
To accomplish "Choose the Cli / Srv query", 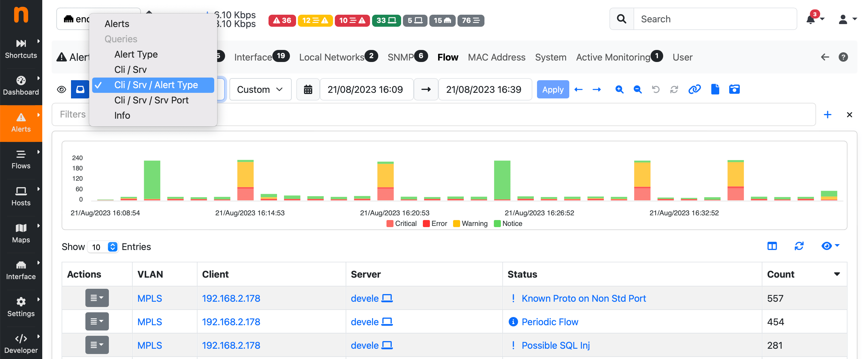I will tap(153, 70).
